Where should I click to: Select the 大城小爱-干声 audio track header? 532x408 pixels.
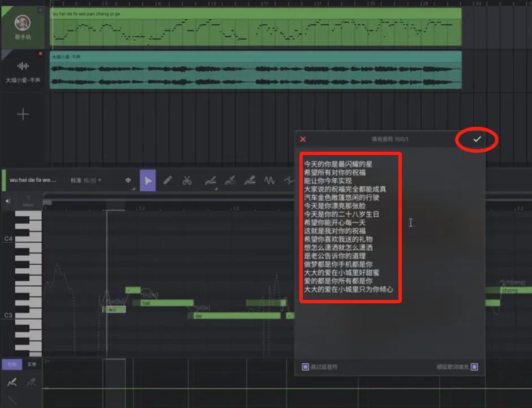[x=23, y=71]
